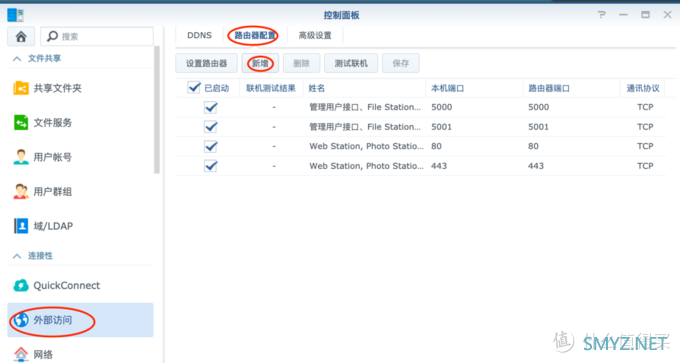Image resolution: width=680 pixels, height=363 pixels.
Task: Open the Control Panel app logo icon
Action: (16, 15)
